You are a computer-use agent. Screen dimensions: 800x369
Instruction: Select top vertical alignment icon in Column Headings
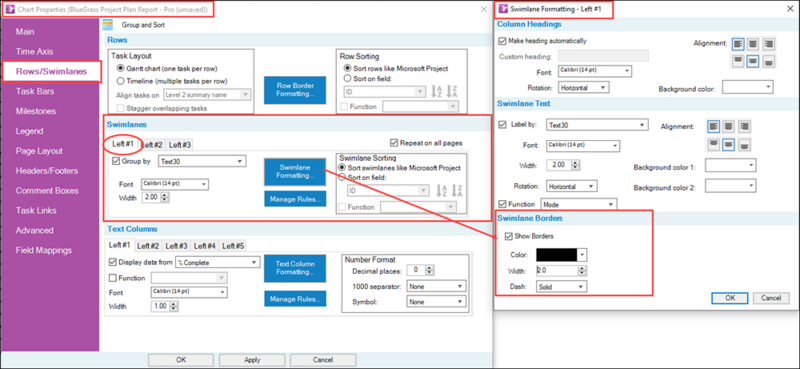(738, 61)
